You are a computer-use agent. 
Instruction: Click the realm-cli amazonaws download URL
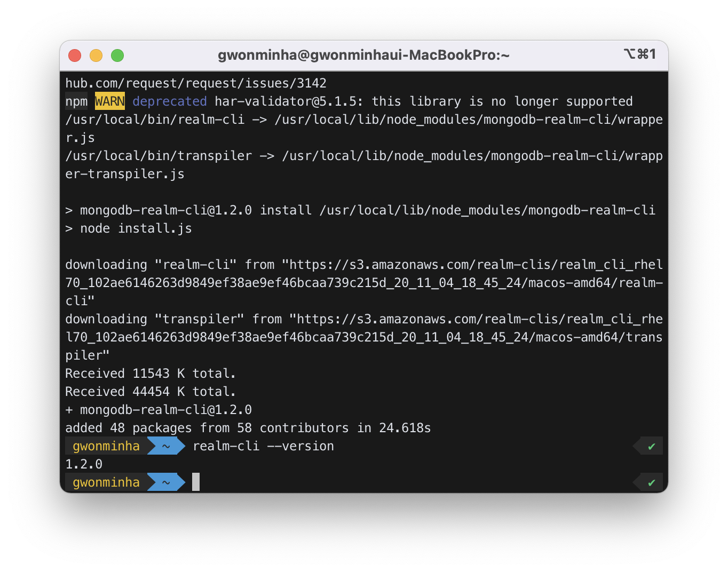[x=364, y=283]
